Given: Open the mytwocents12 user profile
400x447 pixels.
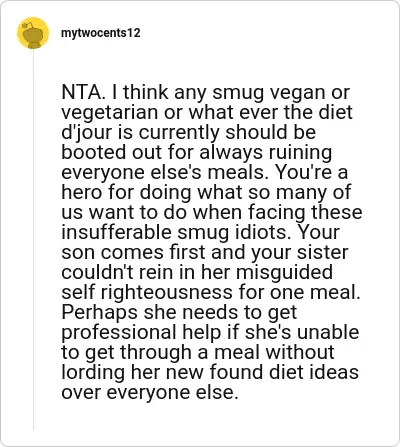Looking at the screenshot, I should (101, 33).
